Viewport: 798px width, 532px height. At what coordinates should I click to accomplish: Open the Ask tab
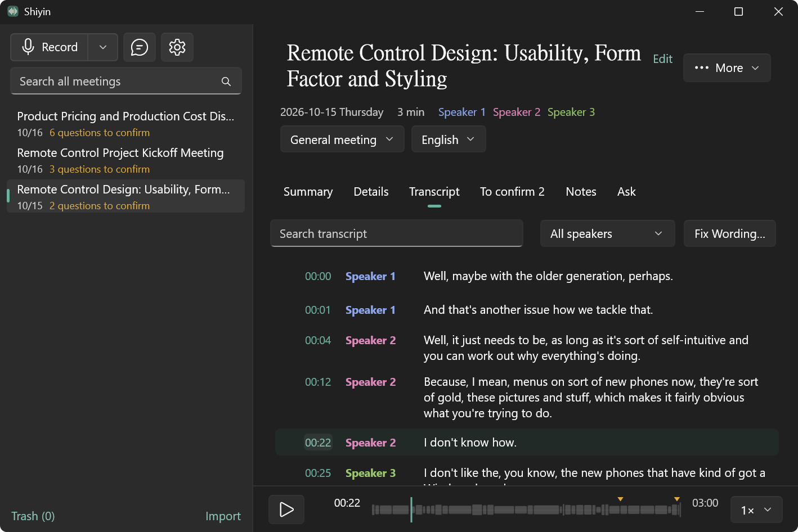click(626, 192)
